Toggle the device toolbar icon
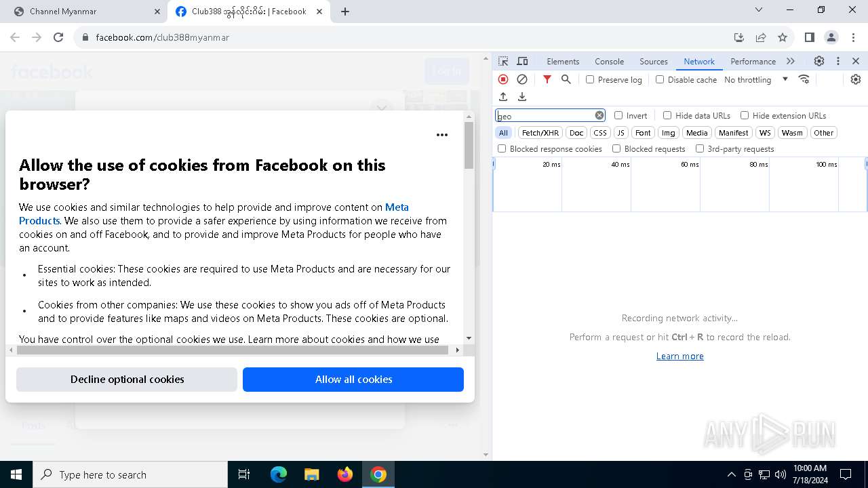Viewport: 868px width, 488px height. (522, 61)
